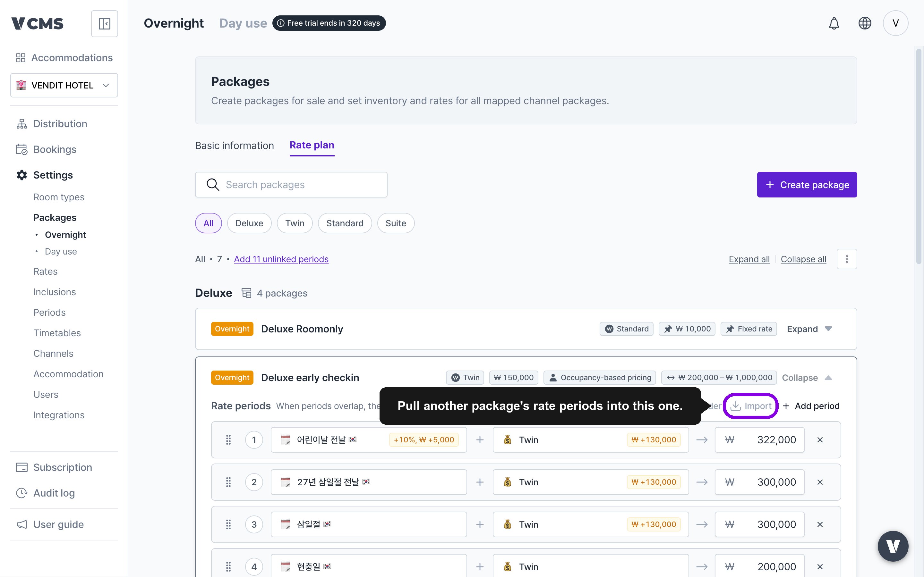This screenshot has height=577, width=924.
Task: Select the Deluxe filter chip
Action: point(249,223)
